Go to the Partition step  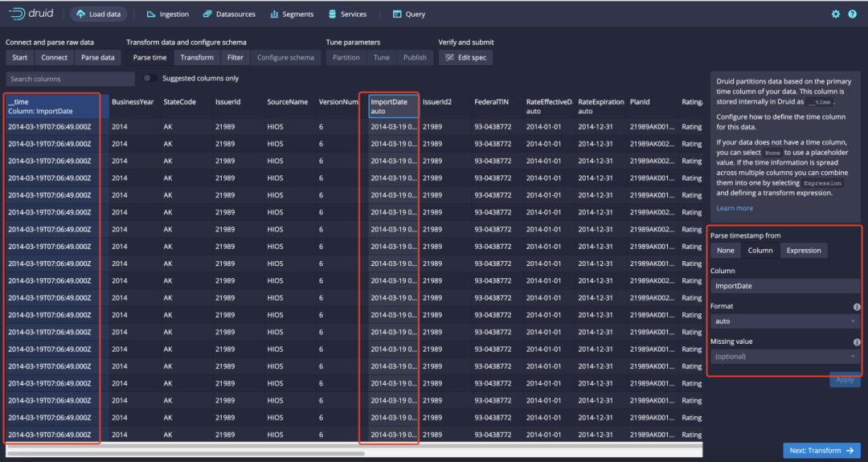coord(346,58)
